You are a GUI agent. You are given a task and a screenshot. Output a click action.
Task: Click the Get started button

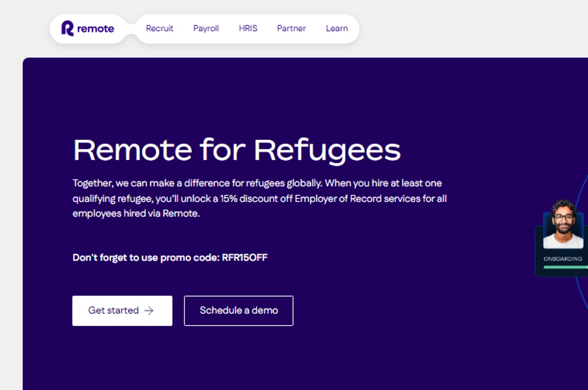pyautogui.click(x=122, y=310)
